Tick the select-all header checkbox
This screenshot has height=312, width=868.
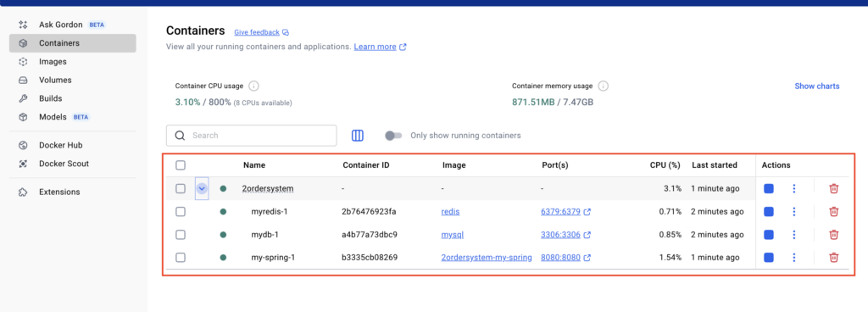click(181, 164)
